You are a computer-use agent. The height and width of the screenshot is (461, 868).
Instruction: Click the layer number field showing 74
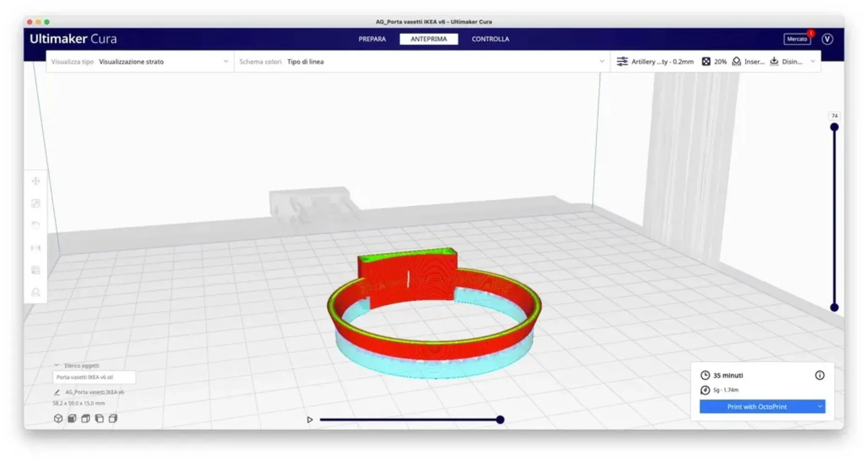coord(835,116)
